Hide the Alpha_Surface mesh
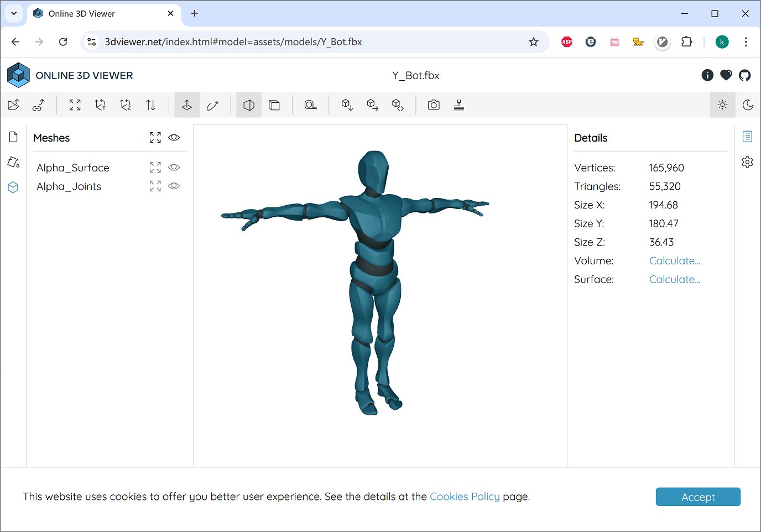The height and width of the screenshot is (532, 761). [174, 167]
